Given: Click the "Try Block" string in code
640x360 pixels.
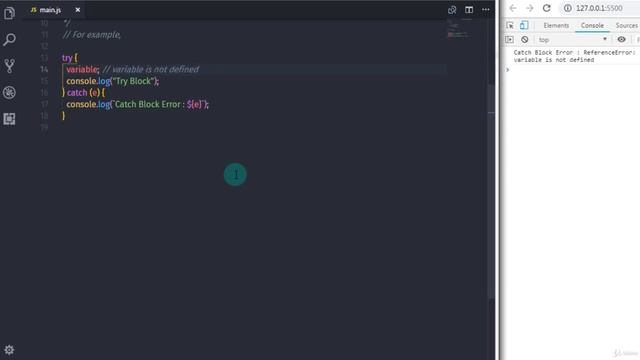Looking at the screenshot, I should [x=134, y=81].
